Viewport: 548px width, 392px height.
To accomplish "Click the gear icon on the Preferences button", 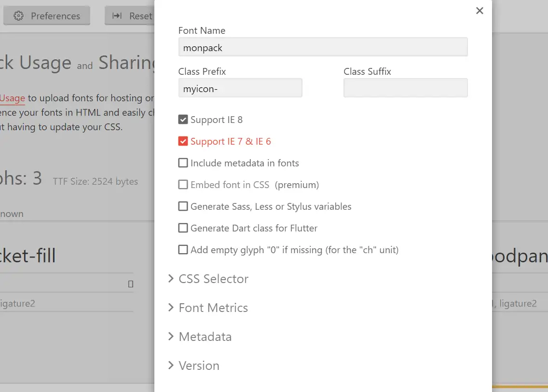I will (x=18, y=15).
